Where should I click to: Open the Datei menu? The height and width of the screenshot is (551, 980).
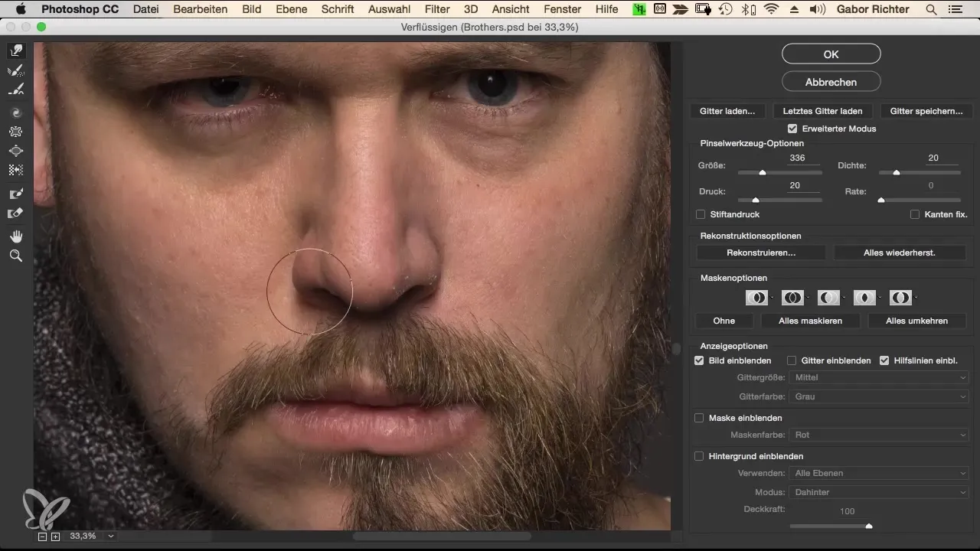tap(147, 9)
